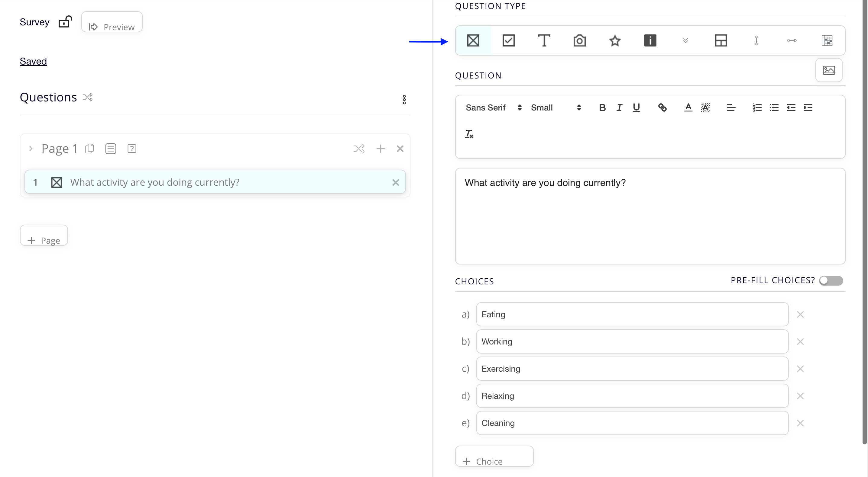Choose the camera photo question type
This screenshot has height=477, width=868.
579,40
